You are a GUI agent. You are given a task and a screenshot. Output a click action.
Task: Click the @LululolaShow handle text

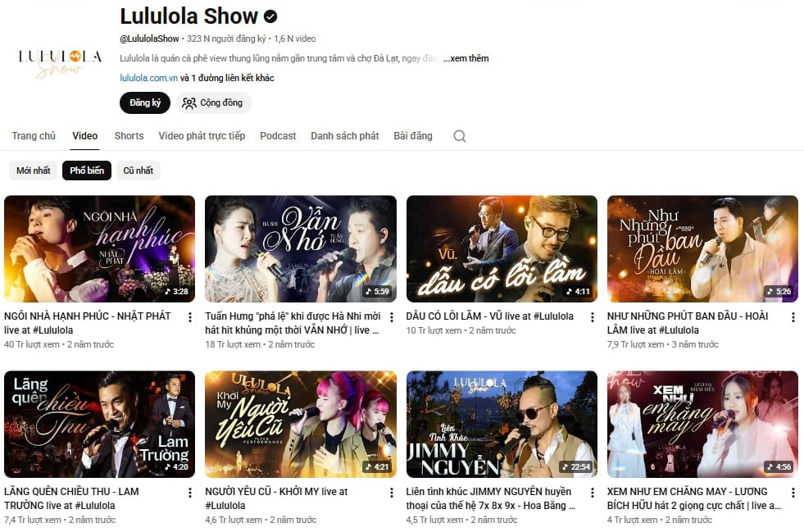[149, 39]
